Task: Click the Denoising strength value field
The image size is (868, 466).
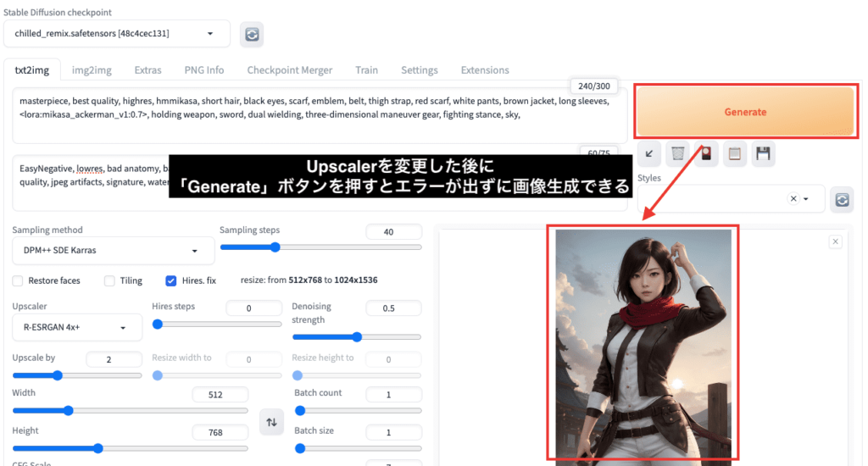Action: [393, 308]
